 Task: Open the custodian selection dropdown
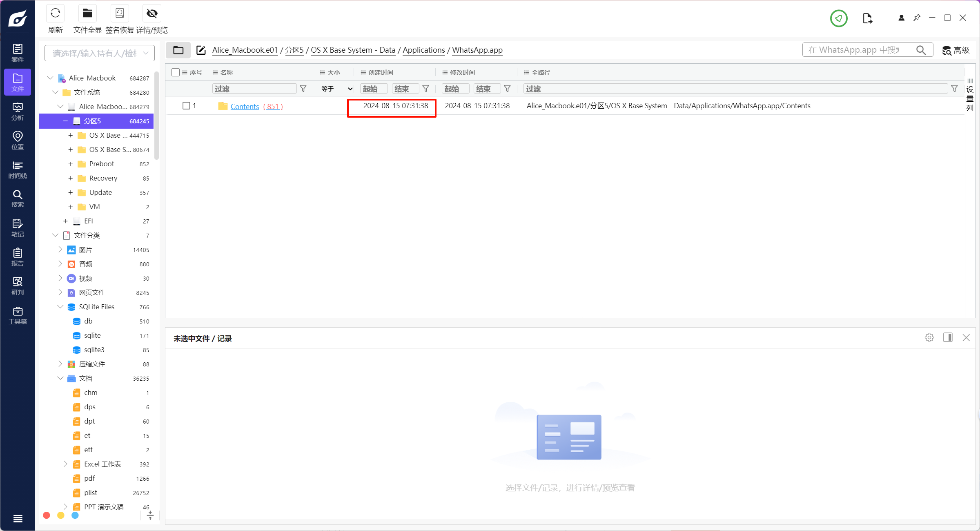click(100, 53)
